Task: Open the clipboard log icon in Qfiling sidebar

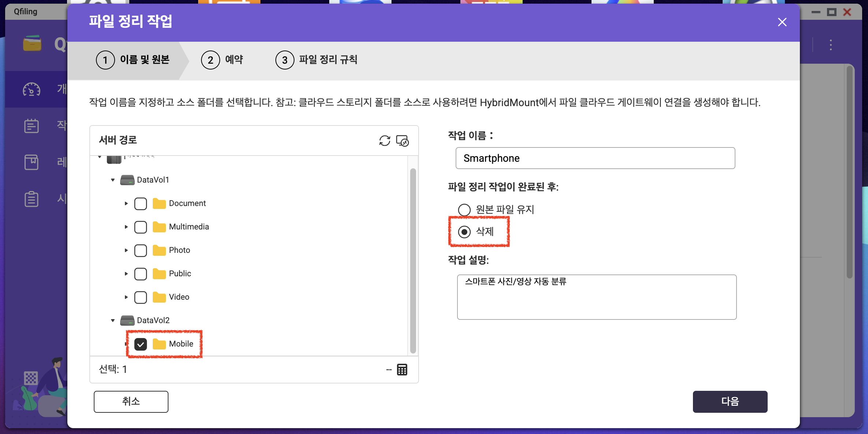Action: click(31, 199)
